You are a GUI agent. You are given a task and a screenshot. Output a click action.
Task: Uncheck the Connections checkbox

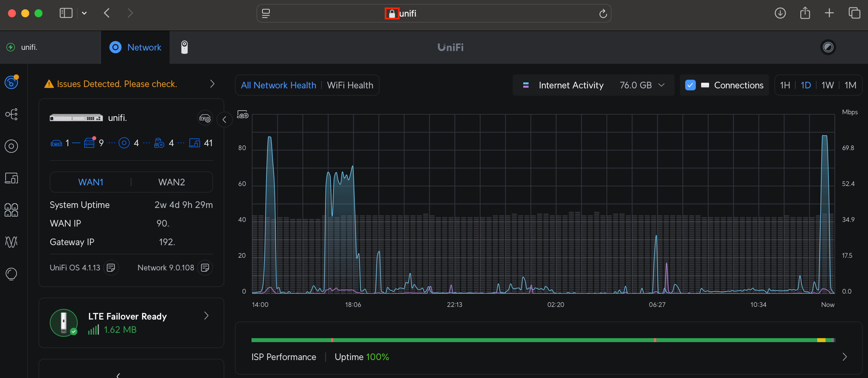coord(690,85)
